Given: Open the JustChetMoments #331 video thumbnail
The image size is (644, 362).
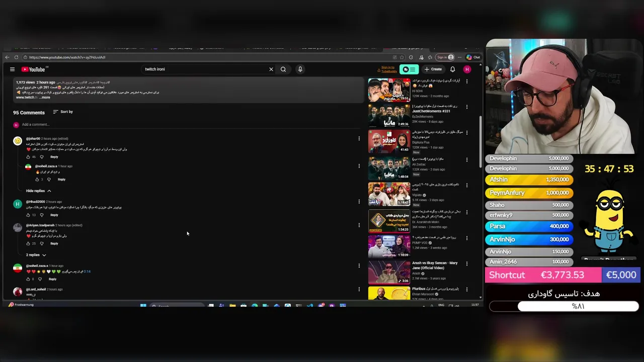Looking at the screenshot, I should point(389,116).
